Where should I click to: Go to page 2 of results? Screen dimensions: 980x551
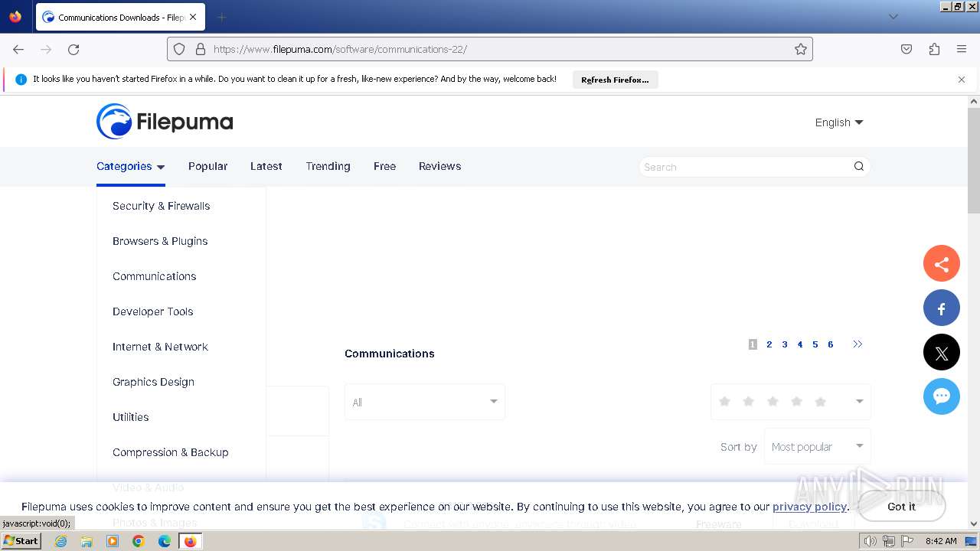tap(769, 344)
